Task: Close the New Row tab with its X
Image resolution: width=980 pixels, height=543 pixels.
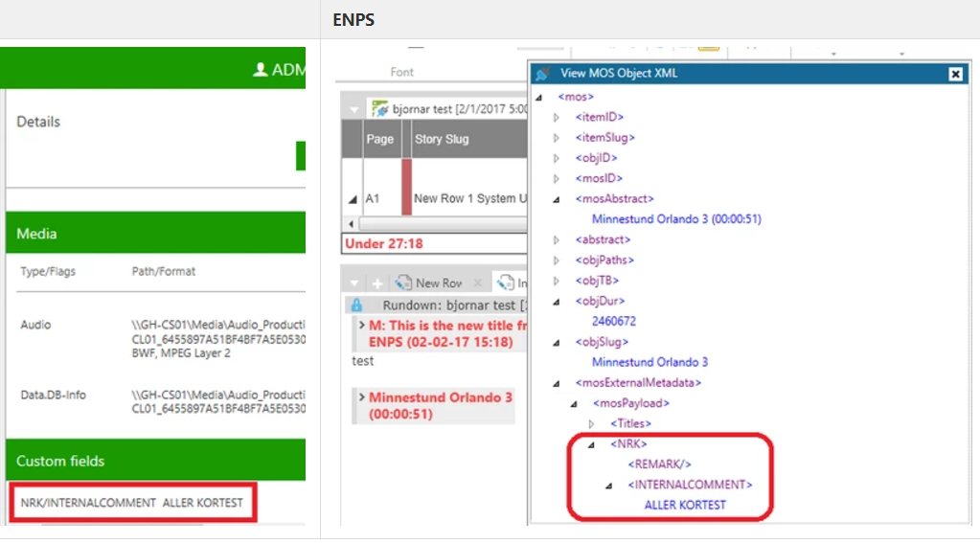Action: [478, 283]
